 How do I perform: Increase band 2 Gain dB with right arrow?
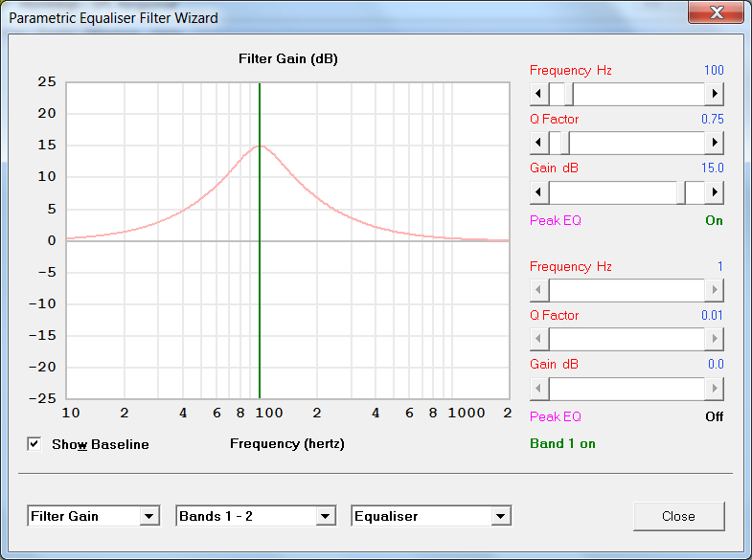(714, 389)
